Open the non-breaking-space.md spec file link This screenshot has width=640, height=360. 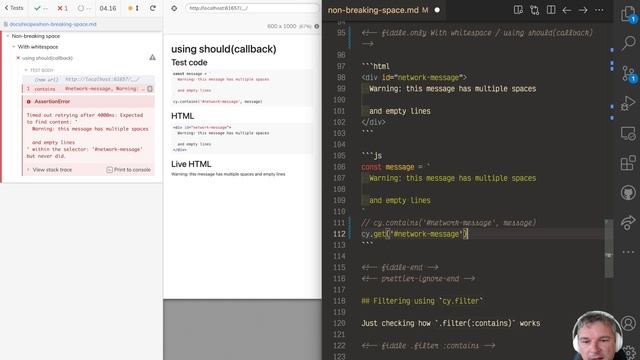53,24
